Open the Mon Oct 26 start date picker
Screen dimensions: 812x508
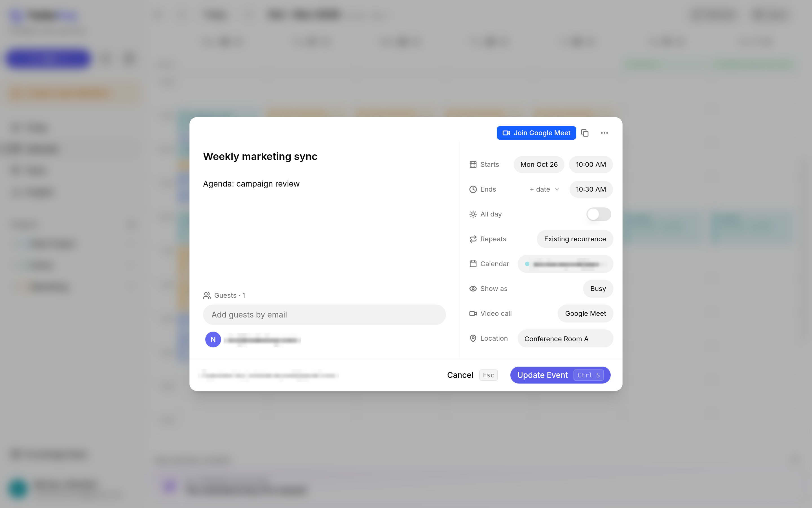click(539, 165)
